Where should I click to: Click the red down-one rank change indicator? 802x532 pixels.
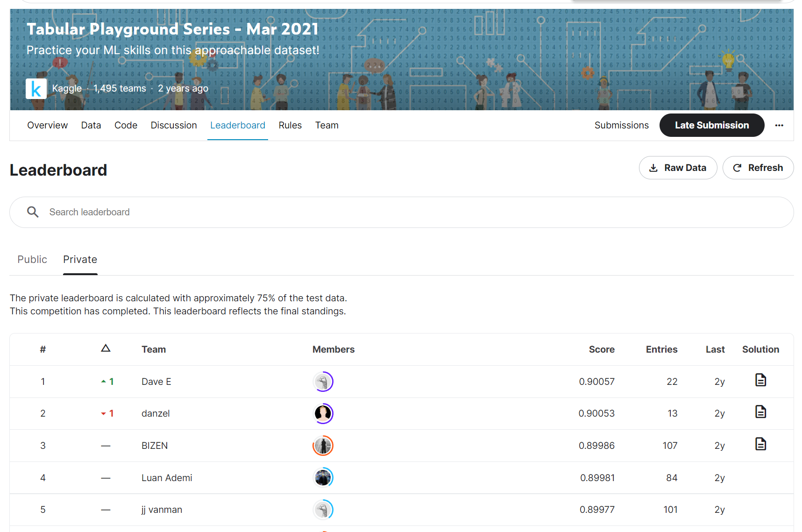tap(107, 413)
